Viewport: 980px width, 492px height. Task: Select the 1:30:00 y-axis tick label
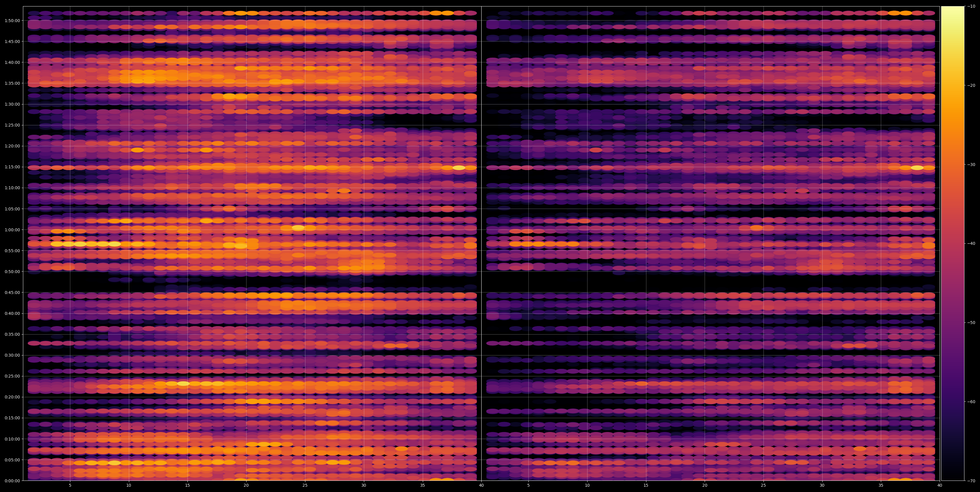[13, 104]
